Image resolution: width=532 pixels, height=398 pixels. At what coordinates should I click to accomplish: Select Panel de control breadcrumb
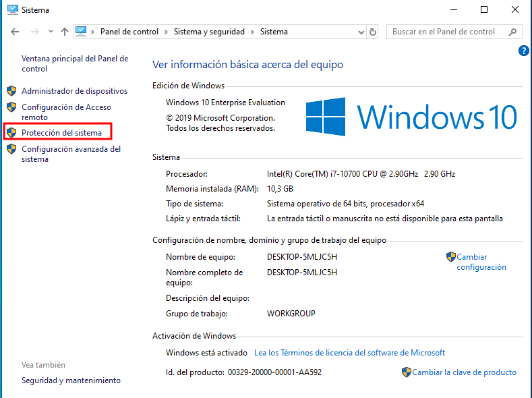click(x=129, y=32)
